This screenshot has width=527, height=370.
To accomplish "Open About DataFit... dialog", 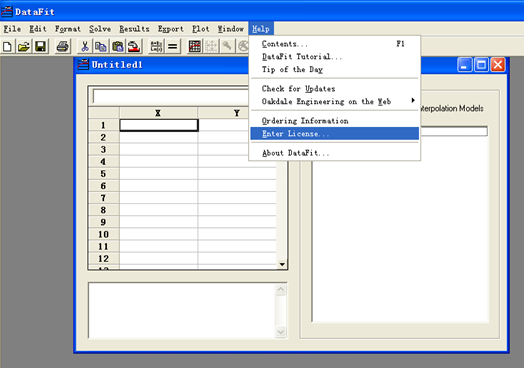I will click(x=335, y=153).
